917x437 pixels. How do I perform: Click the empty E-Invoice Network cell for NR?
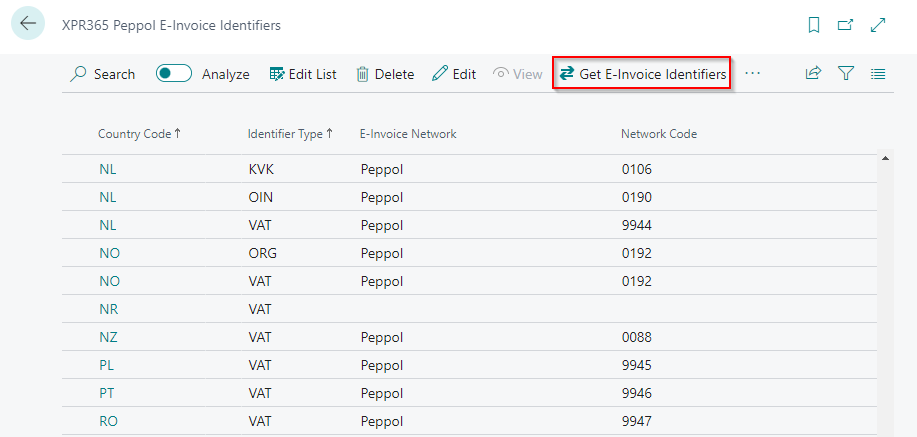tap(485, 309)
